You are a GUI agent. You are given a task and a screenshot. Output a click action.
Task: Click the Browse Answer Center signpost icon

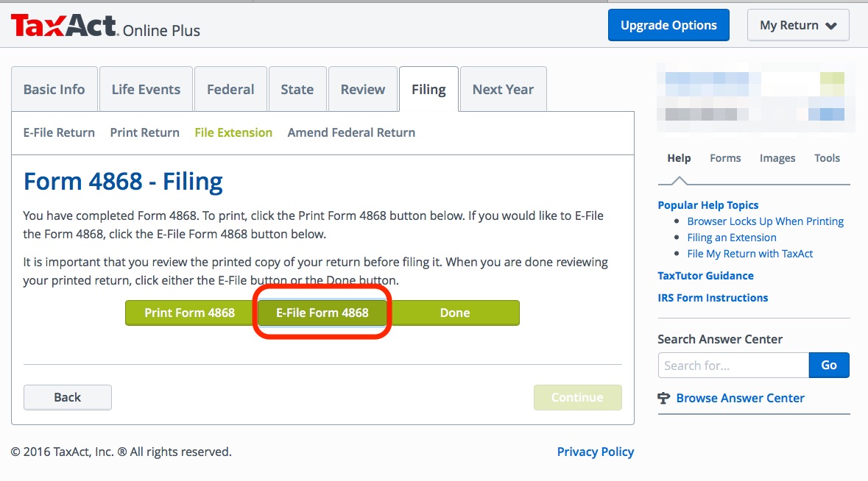click(664, 398)
